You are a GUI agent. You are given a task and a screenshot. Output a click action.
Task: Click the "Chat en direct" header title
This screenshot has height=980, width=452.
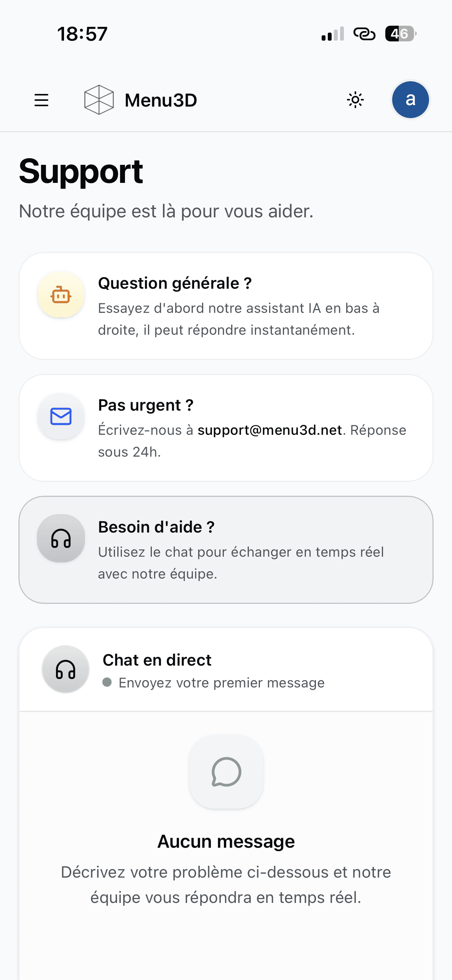coord(157,660)
